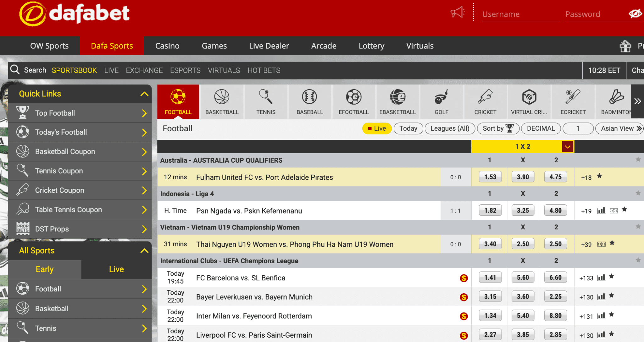The width and height of the screenshot is (644, 342).
Task: Select the Baseball sport icon
Action: pyautogui.click(x=310, y=101)
